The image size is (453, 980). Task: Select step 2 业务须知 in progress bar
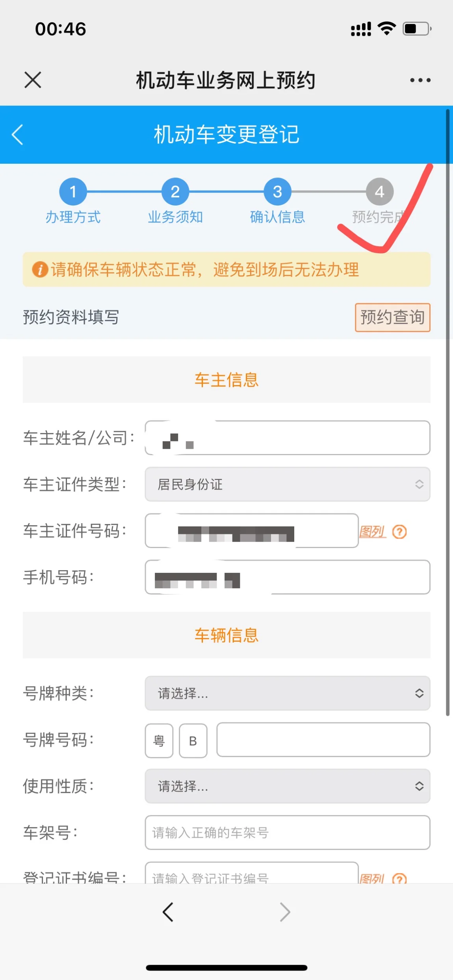pos(175,192)
